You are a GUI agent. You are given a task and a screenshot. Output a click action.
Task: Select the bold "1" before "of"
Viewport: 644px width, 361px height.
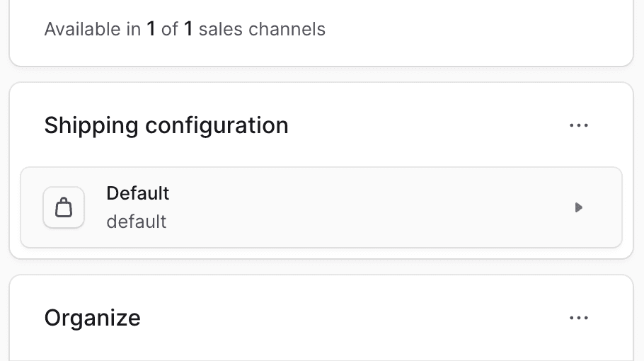151,30
